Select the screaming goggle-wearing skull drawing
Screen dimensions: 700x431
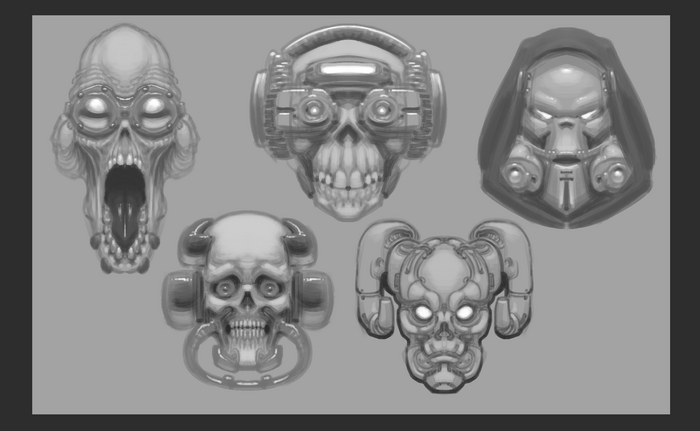point(125,149)
